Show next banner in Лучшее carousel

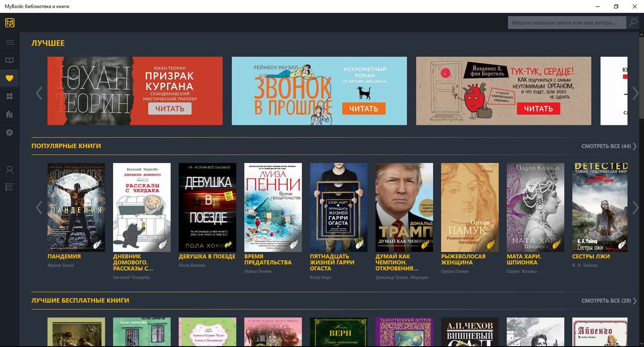635,93
